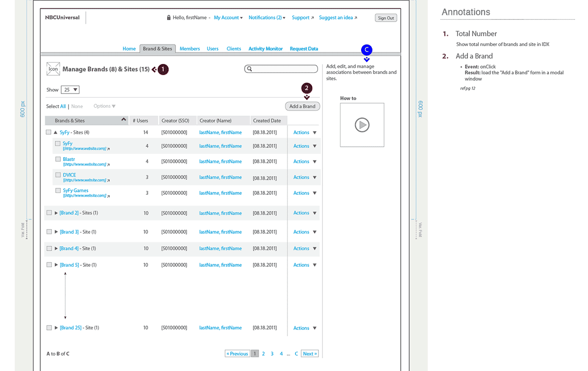The image size is (588, 371).
Task: Click the Icon placeholder beside Manage Brands
Action: tap(53, 69)
